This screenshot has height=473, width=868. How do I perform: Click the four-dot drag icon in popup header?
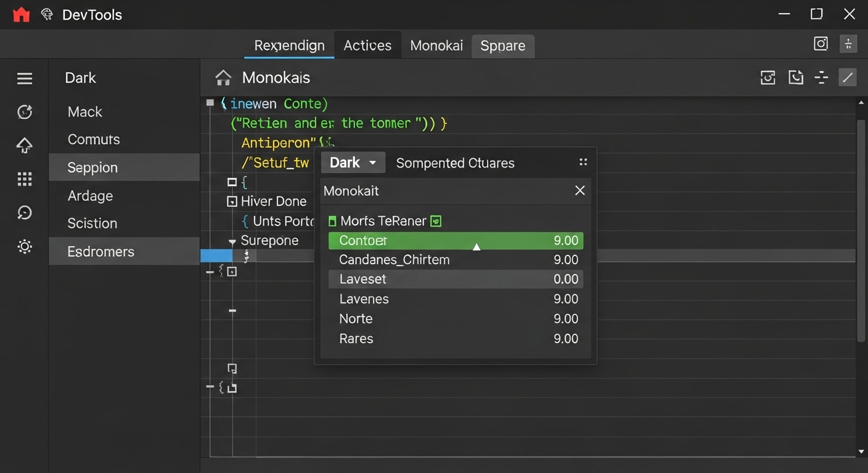(583, 163)
